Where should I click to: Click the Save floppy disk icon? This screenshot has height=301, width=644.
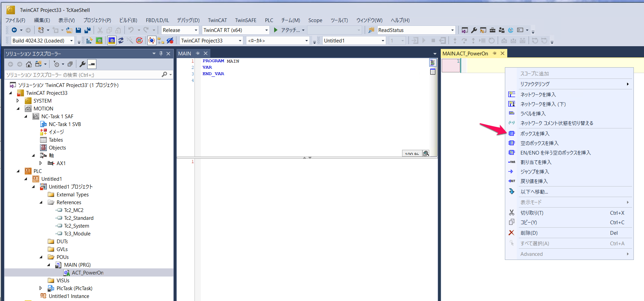click(x=78, y=30)
